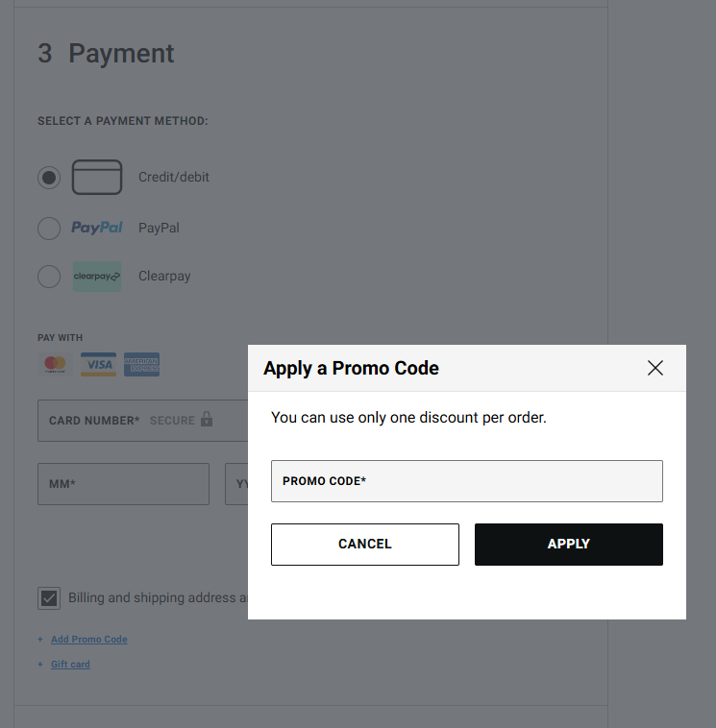Open the Gift card link
Image resolution: width=716 pixels, height=728 pixels.
(x=70, y=665)
